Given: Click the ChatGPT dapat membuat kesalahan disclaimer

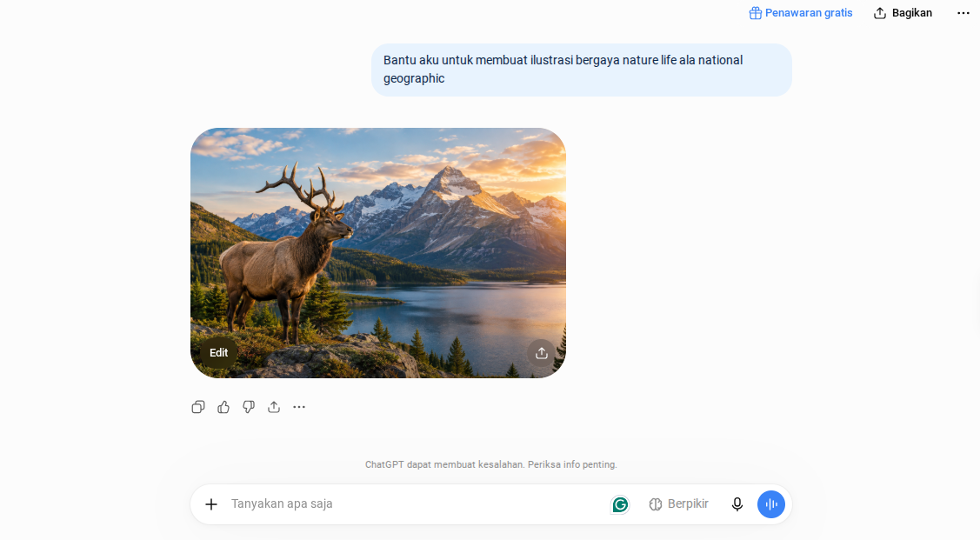Looking at the screenshot, I should pyautogui.click(x=490, y=464).
